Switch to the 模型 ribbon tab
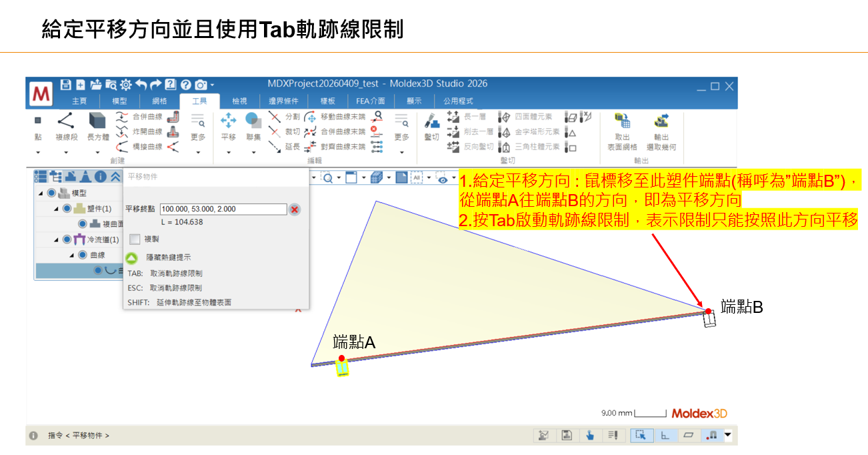 pyautogui.click(x=119, y=101)
